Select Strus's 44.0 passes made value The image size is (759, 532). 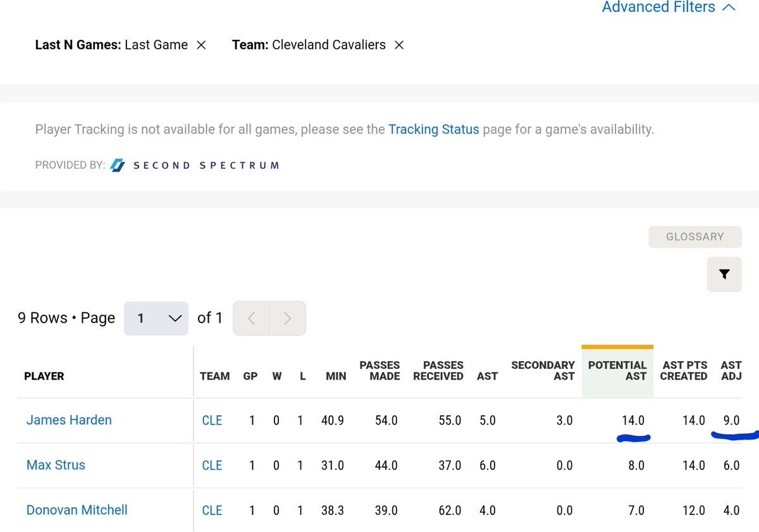(x=386, y=466)
